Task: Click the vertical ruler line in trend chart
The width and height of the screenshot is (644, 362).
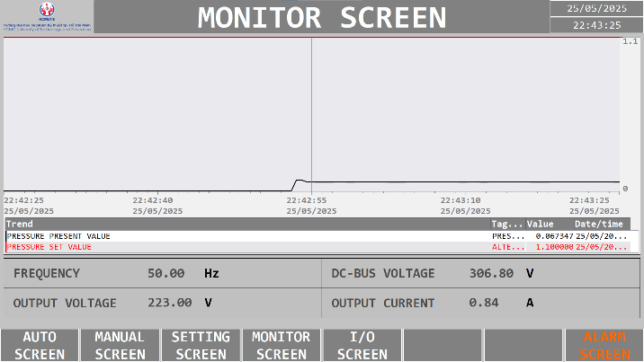Action: pos(311,115)
